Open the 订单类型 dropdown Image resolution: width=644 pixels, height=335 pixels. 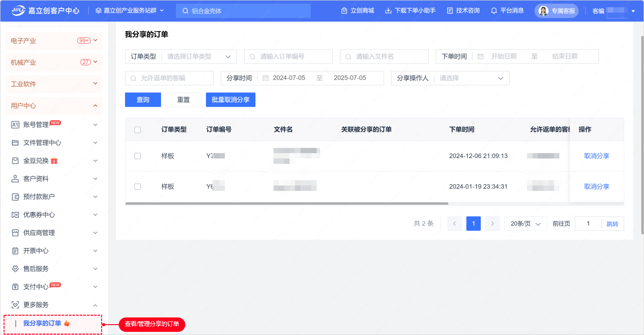pyautogui.click(x=198, y=56)
